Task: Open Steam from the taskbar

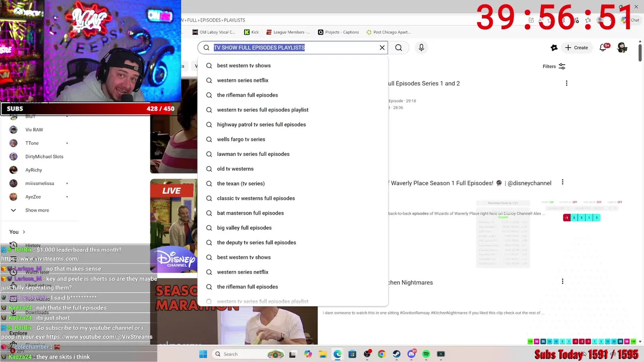Action: point(396,354)
